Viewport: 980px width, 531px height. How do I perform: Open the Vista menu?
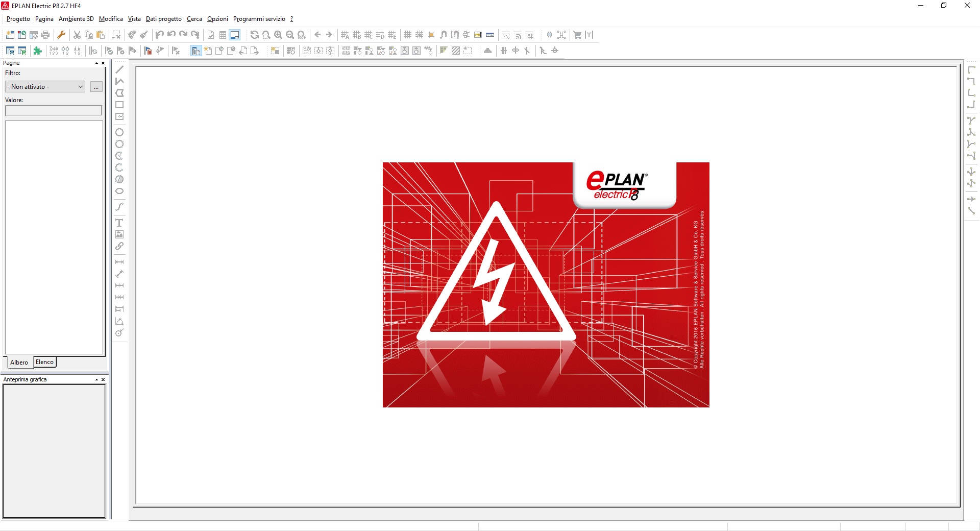tap(134, 19)
